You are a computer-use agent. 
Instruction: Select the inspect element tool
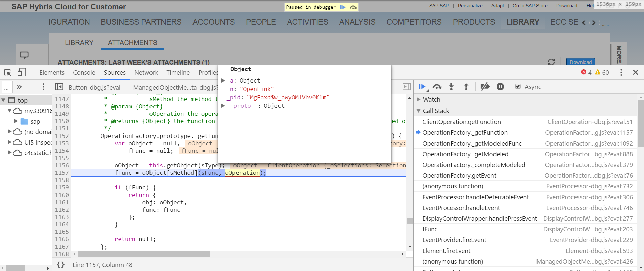(8, 72)
